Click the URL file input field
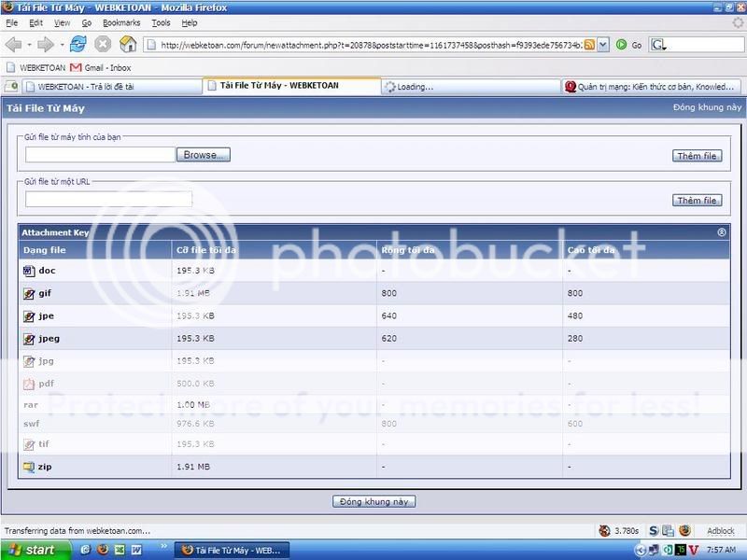 [108, 199]
